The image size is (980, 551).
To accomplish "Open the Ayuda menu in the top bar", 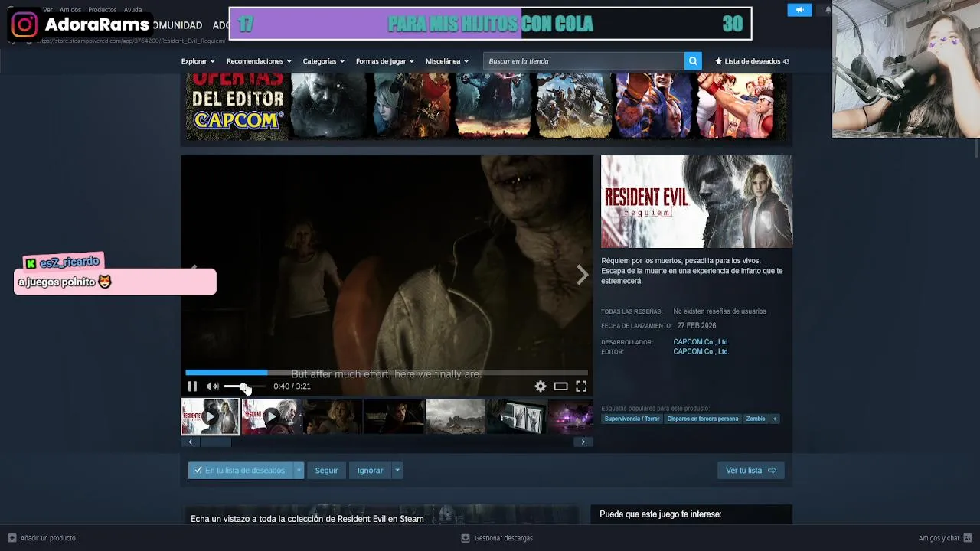I will (x=133, y=10).
